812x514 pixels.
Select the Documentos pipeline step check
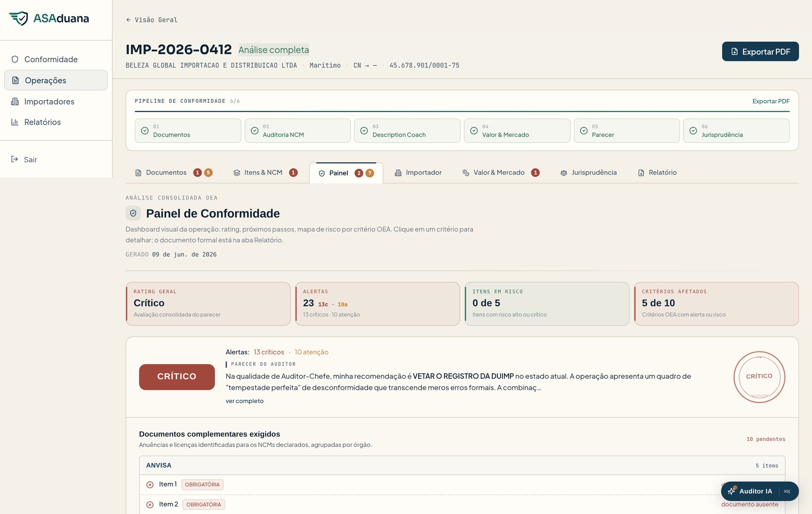(x=145, y=131)
